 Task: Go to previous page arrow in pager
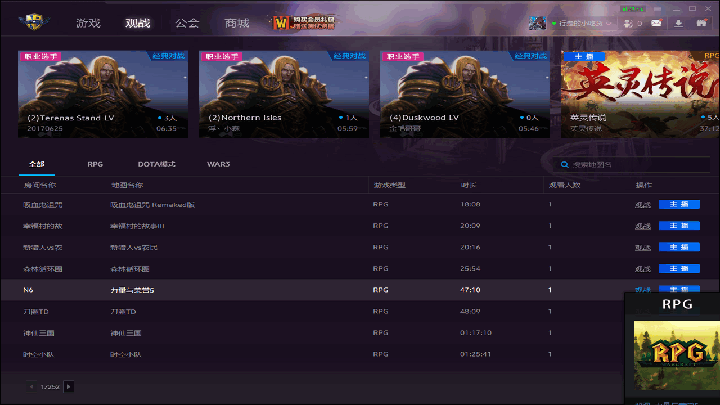pos(31,387)
